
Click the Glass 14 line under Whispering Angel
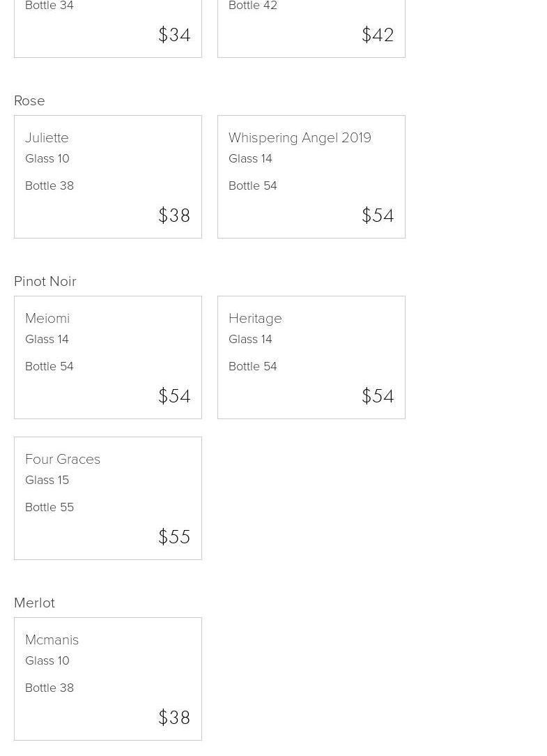click(250, 158)
